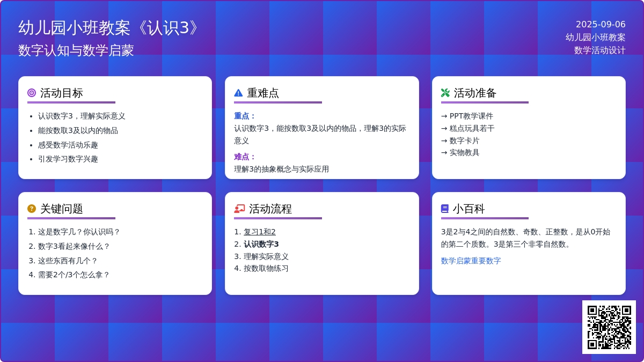Click question 这些东西有几个？

[x=68, y=261]
